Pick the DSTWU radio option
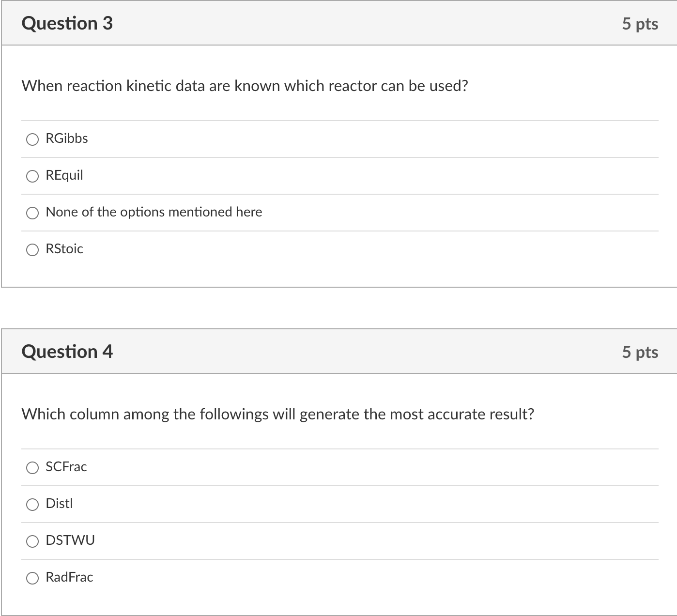This screenshot has height=616, width=677. pos(32,541)
